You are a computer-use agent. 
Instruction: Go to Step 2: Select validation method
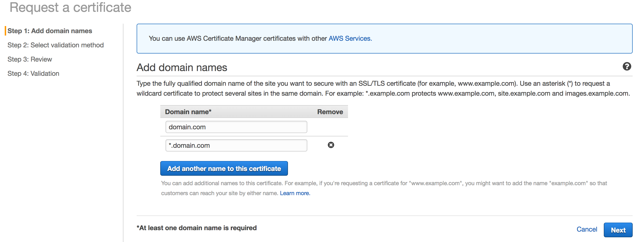[x=56, y=45]
